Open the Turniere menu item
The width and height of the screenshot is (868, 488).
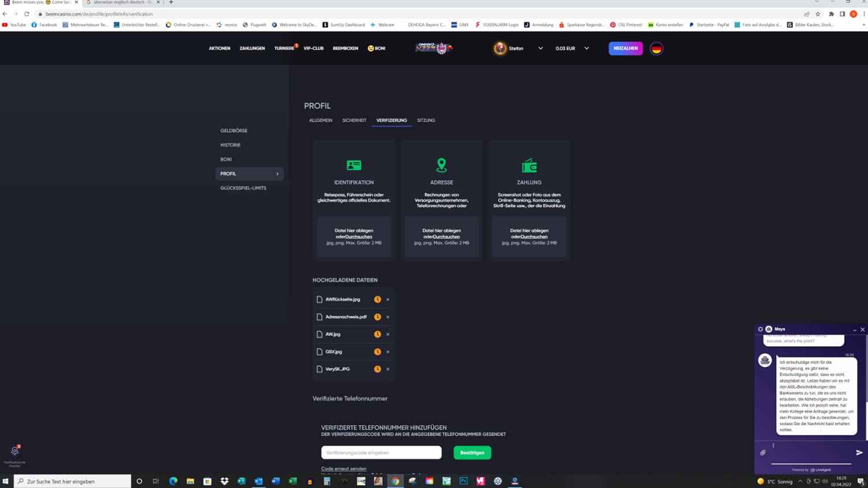point(284,49)
